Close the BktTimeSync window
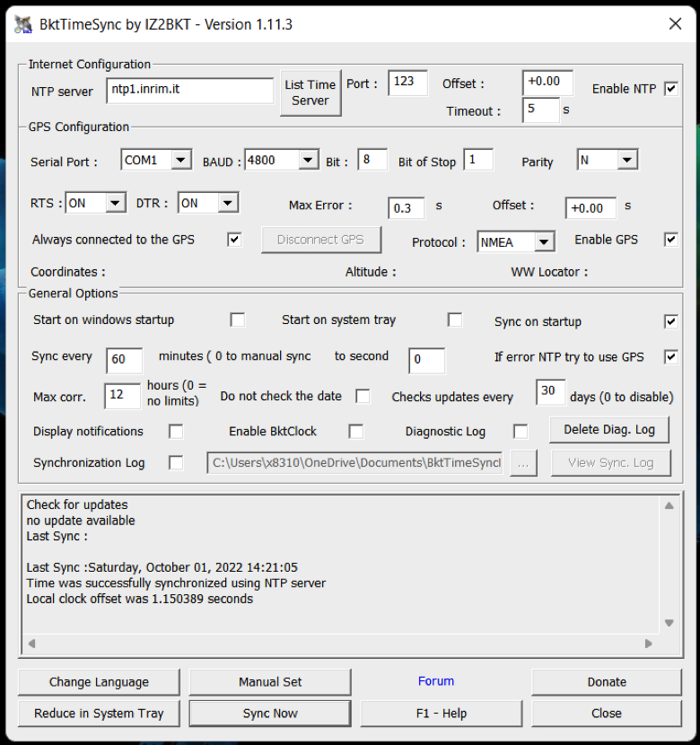Screen dimensions: 700x745 [x=675, y=23]
